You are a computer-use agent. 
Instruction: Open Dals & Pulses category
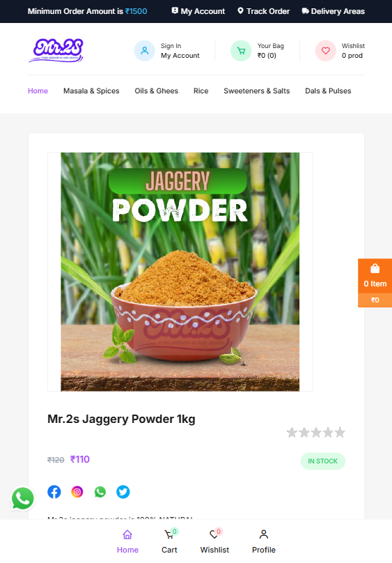(x=328, y=91)
